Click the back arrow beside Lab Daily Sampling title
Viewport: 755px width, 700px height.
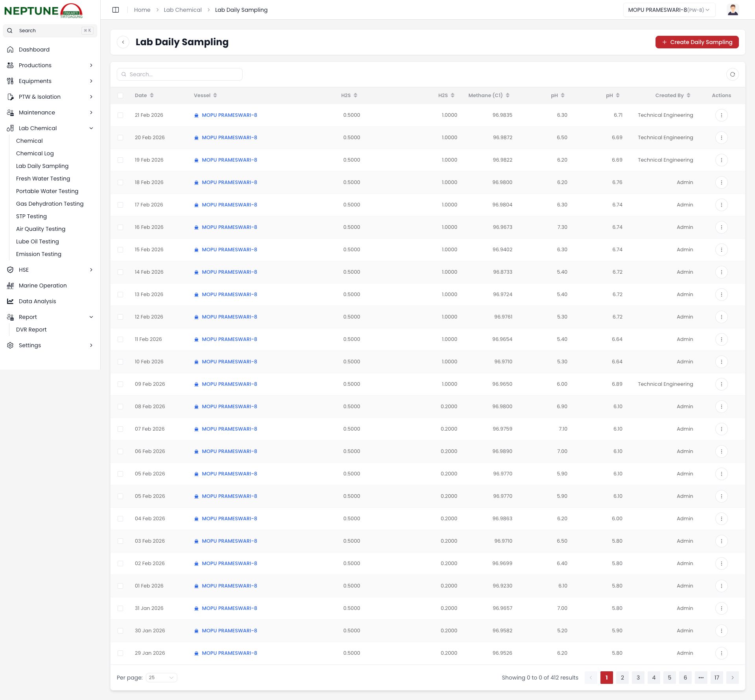click(x=123, y=42)
